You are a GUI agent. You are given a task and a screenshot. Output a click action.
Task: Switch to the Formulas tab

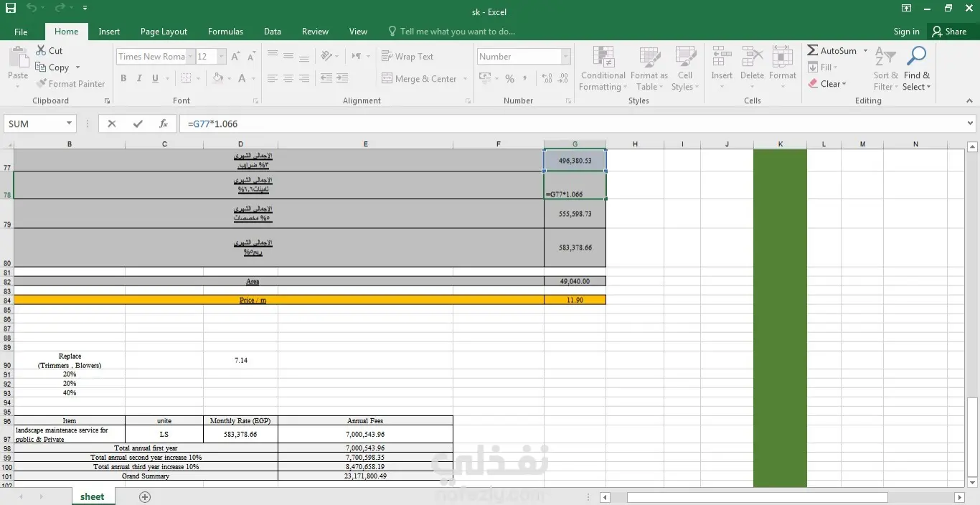(x=225, y=32)
